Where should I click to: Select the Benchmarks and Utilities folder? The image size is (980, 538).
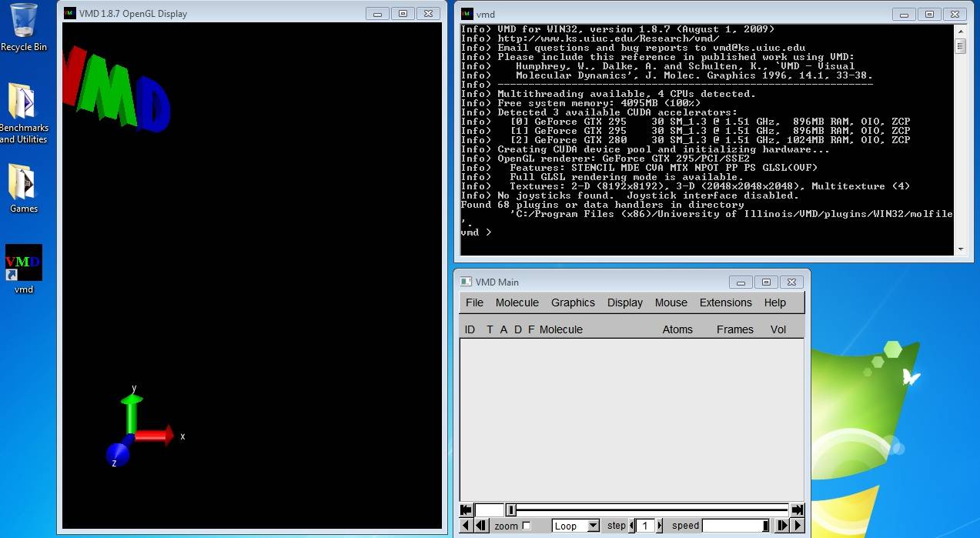pyautogui.click(x=24, y=112)
